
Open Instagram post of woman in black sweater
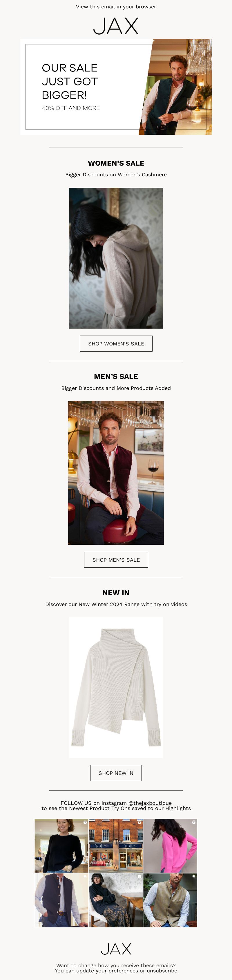click(x=61, y=846)
